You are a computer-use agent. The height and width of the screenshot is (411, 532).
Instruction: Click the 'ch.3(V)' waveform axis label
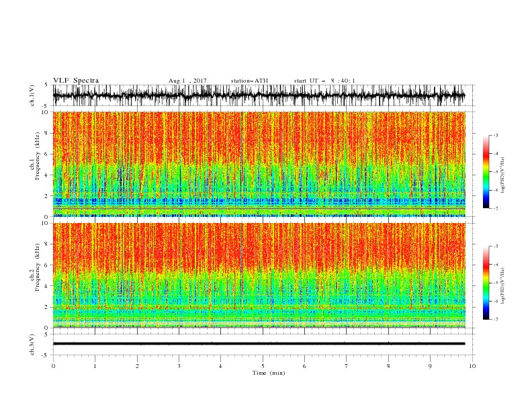point(32,345)
